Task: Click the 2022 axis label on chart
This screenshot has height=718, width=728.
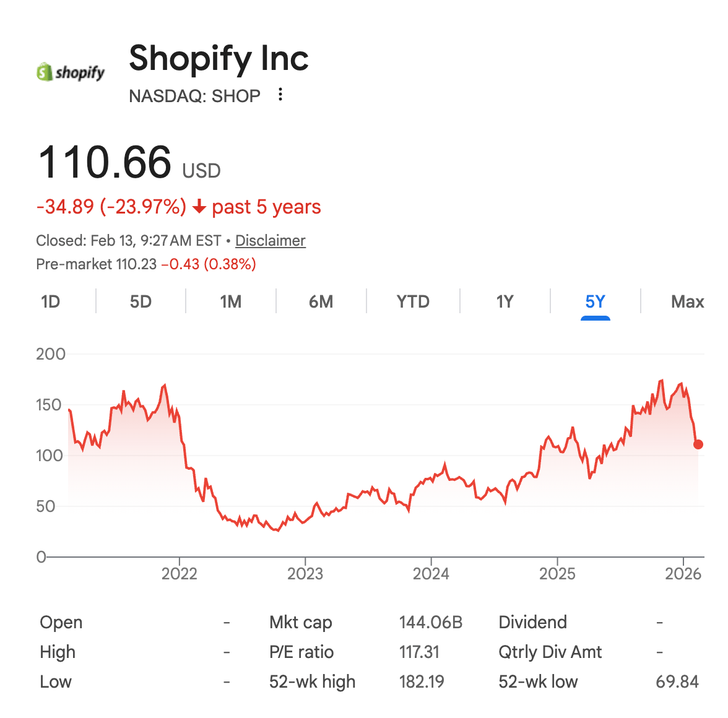Action: pos(180,574)
